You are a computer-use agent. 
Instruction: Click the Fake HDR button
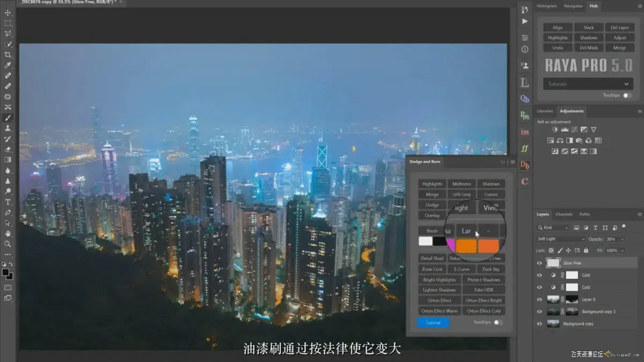coord(484,290)
